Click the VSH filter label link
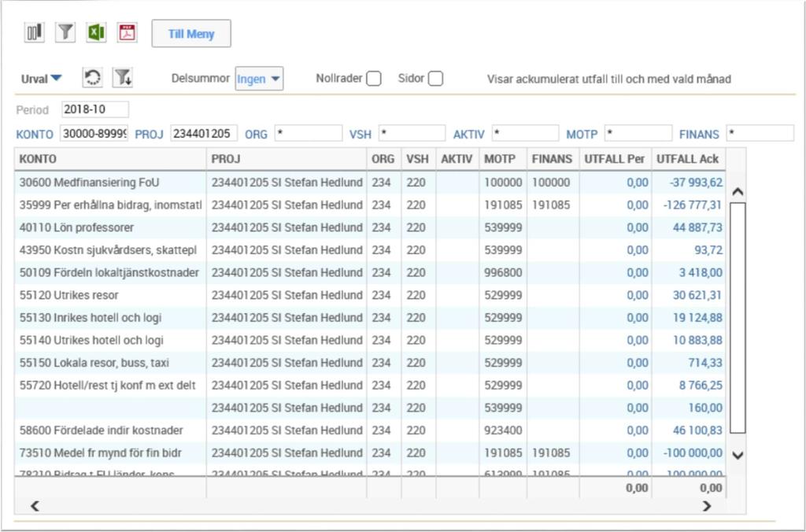This screenshot has width=806, height=532. 360,135
